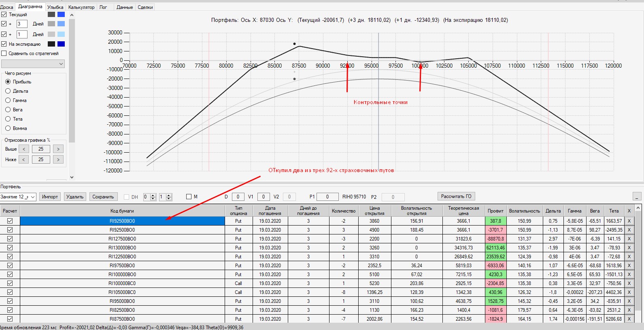Select profit cell 62113,46

[495, 248]
